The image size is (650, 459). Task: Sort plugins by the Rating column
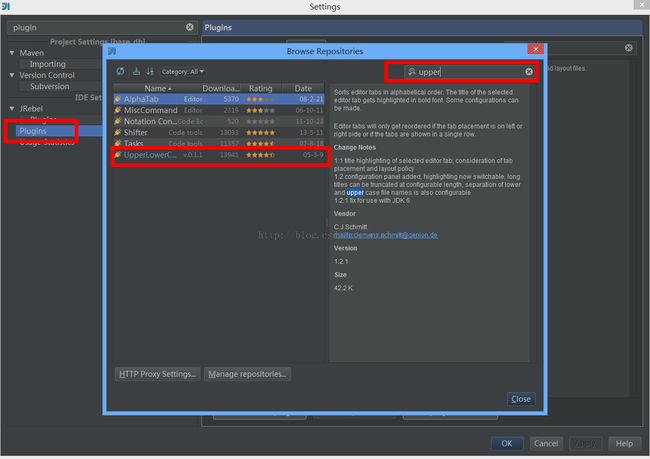tap(261, 88)
